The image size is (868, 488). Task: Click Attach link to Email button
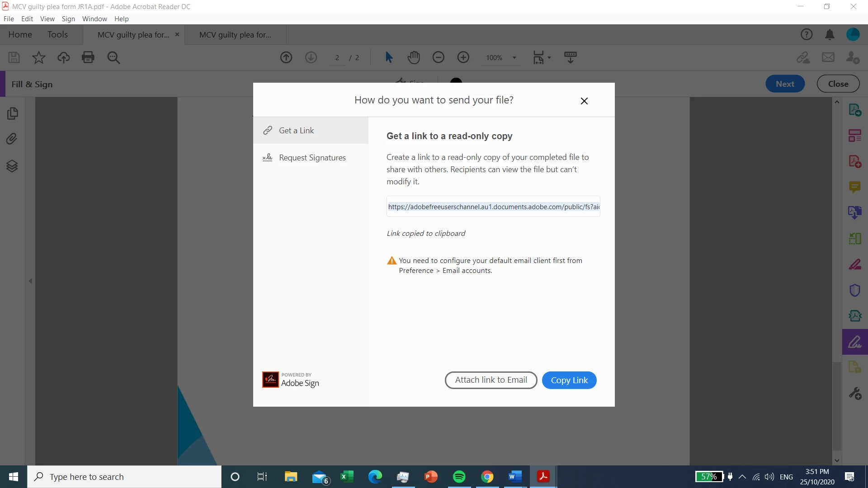point(491,380)
